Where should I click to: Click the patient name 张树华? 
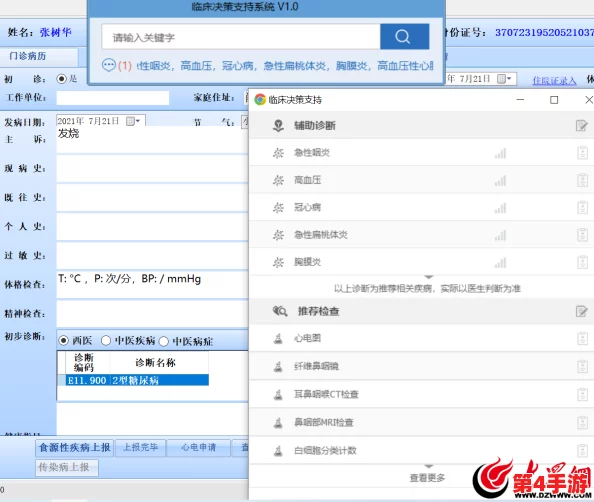pyautogui.click(x=55, y=33)
